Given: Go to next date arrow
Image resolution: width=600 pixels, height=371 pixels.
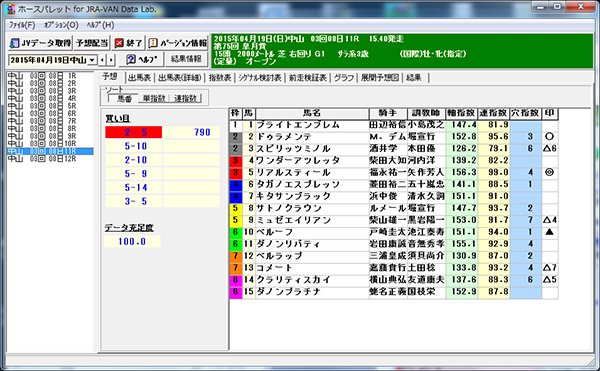Looking at the screenshot, I should coord(111,60).
